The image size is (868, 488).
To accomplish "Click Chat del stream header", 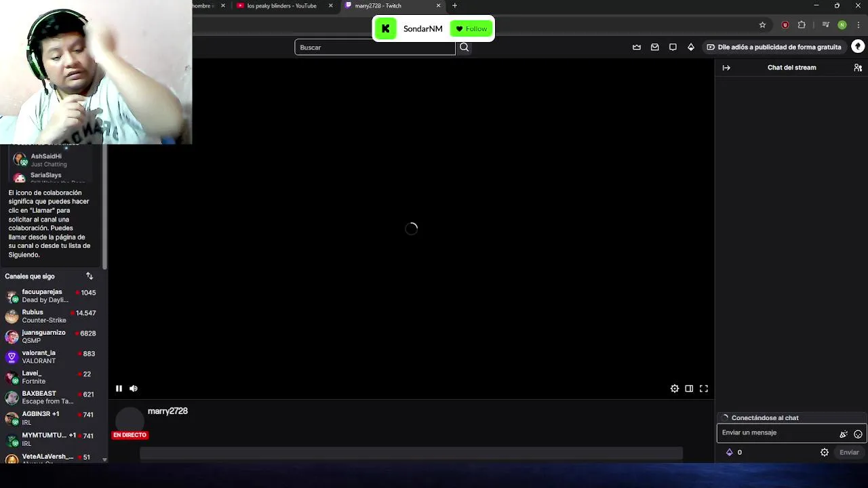I will (x=791, y=68).
